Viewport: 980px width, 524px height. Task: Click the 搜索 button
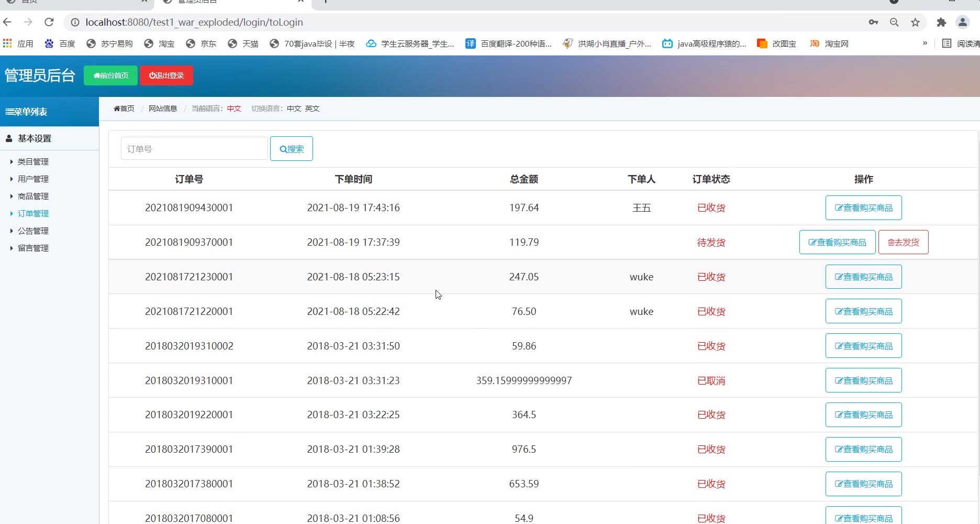click(x=292, y=149)
